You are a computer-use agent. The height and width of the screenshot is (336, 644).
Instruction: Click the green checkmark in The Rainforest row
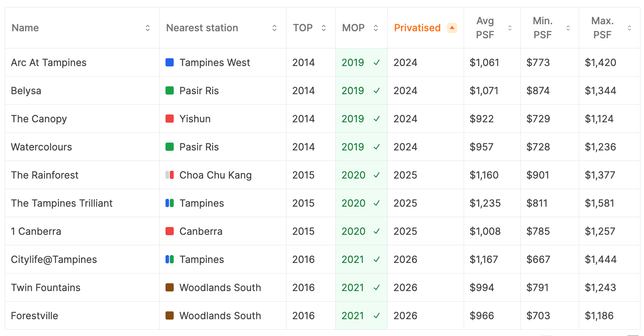[x=376, y=175]
